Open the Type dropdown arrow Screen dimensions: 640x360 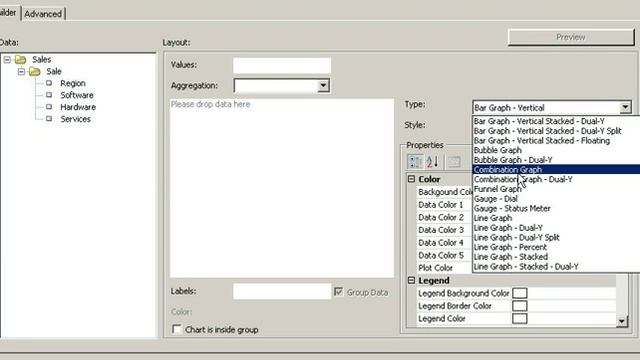(x=625, y=107)
